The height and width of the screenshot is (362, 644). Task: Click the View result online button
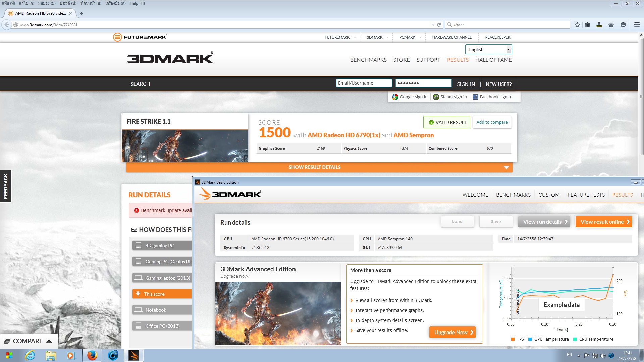coord(603,222)
